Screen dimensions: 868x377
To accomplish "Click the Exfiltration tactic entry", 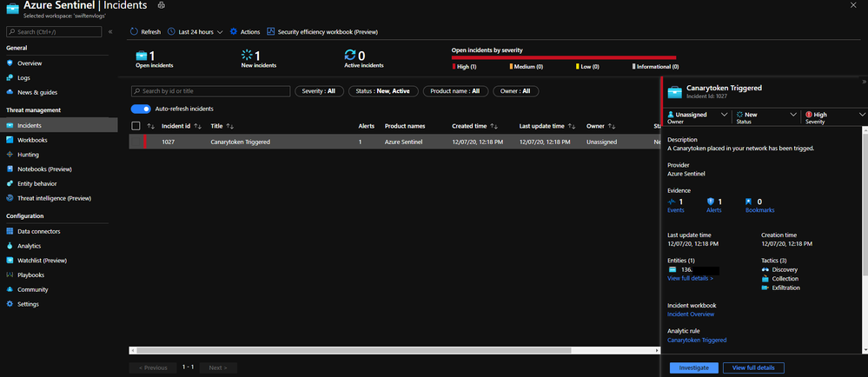I will tap(781, 288).
